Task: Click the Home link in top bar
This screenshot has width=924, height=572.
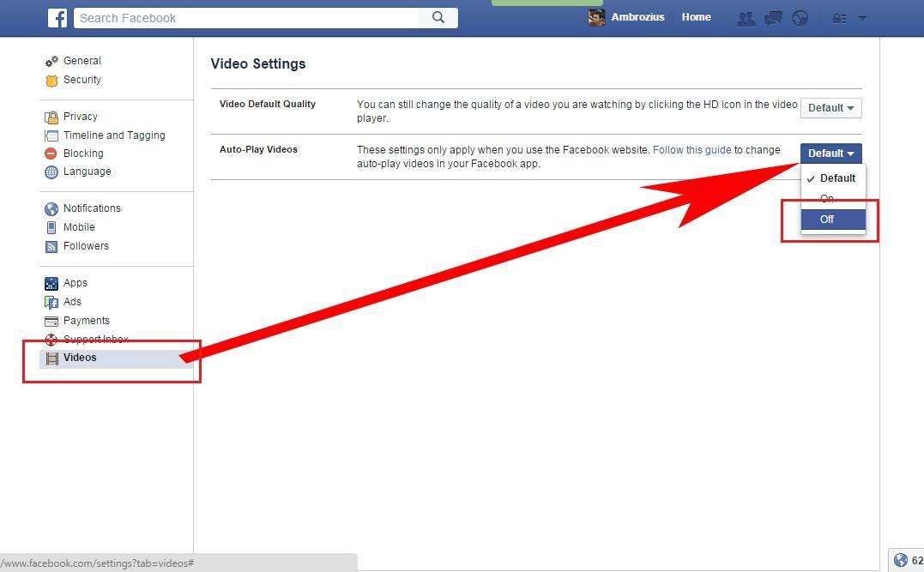Action: [x=696, y=17]
